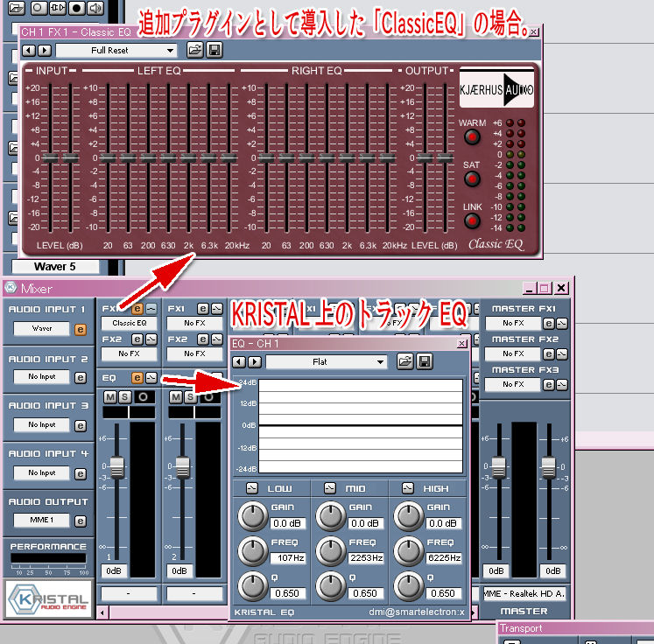Click channel 2 volume fader handle
This screenshot has width=654, height=644.
(183, 467)
